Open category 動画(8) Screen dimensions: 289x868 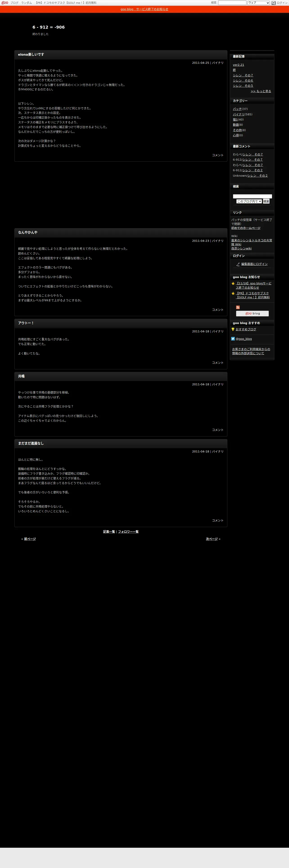[236, 125]
